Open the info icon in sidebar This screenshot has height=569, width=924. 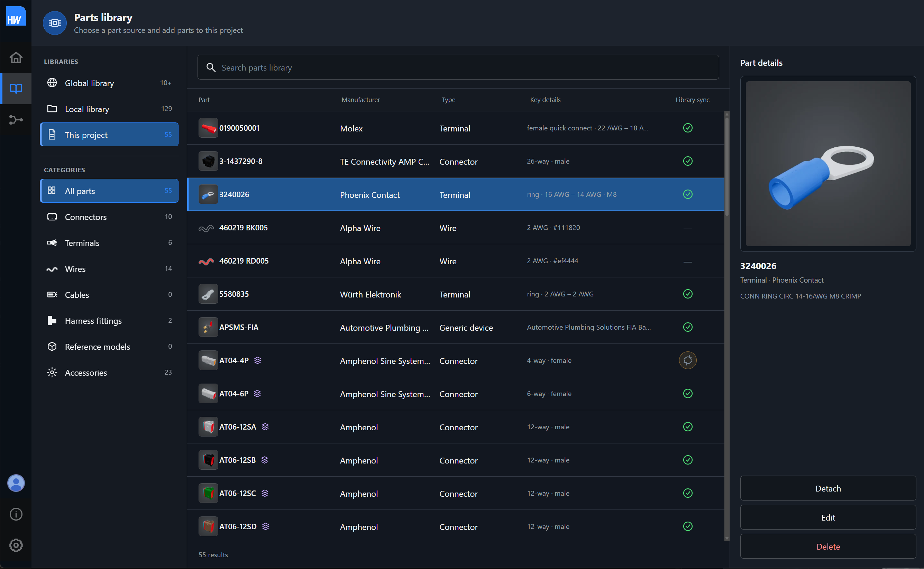pos(16,514)
